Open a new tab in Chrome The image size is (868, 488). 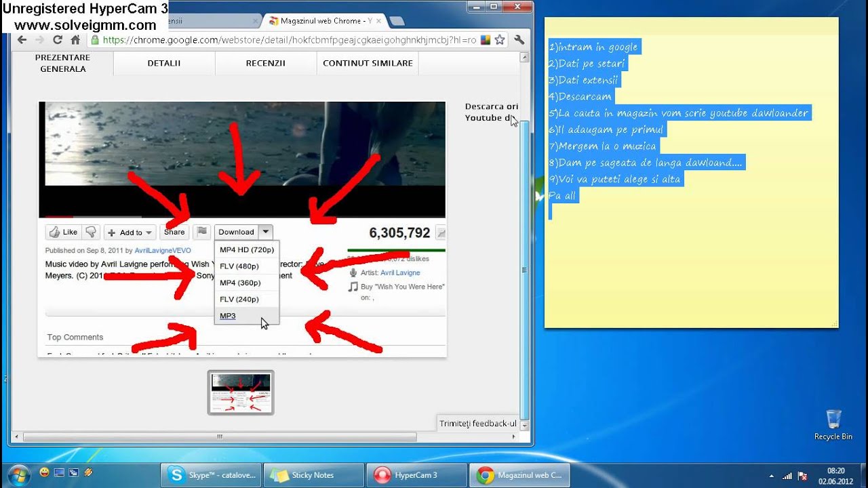397,21
